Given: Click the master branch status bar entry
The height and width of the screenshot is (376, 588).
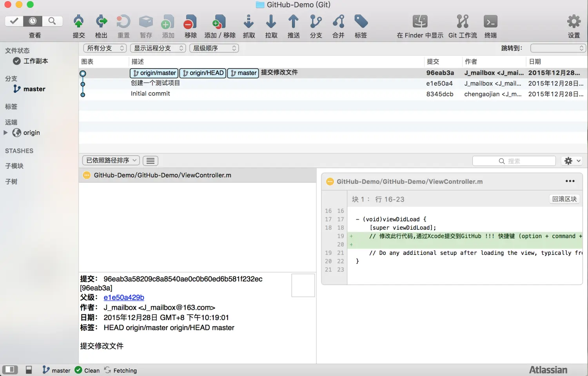Looking at the screenshot, I should click(x=56, y=370).
